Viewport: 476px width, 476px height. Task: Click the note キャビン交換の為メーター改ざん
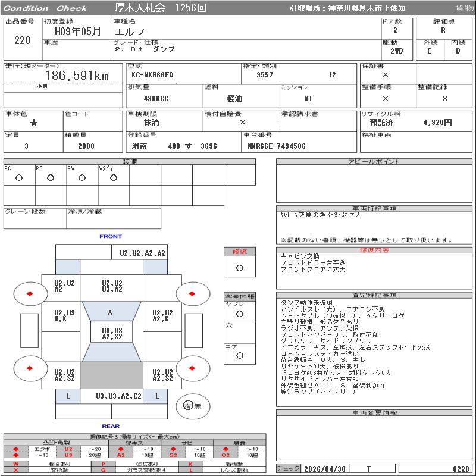tap(321, 215)
